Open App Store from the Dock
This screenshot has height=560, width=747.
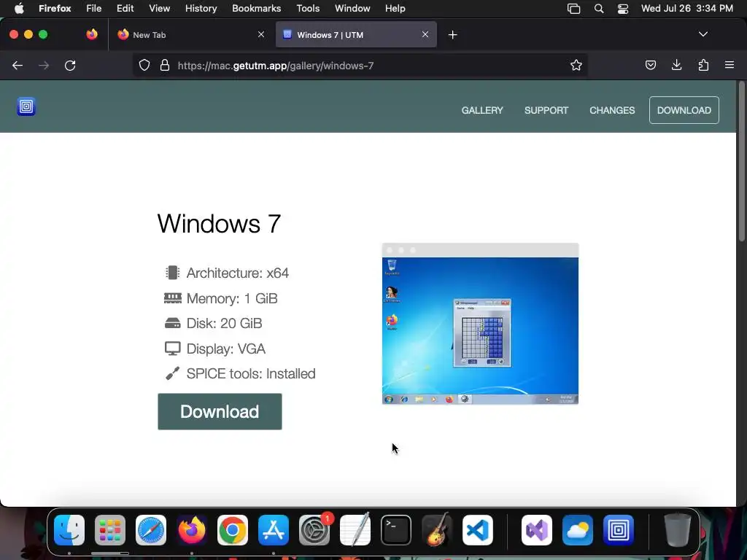coord(274,530)
